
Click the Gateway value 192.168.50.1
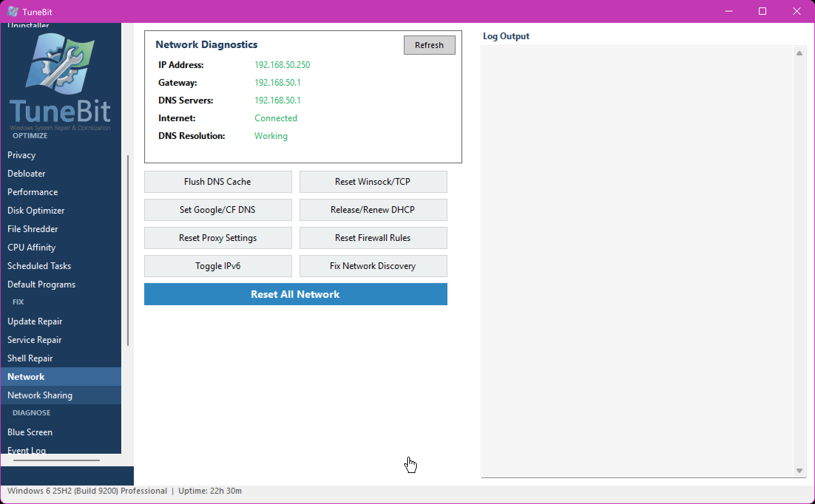coord(277,83)
